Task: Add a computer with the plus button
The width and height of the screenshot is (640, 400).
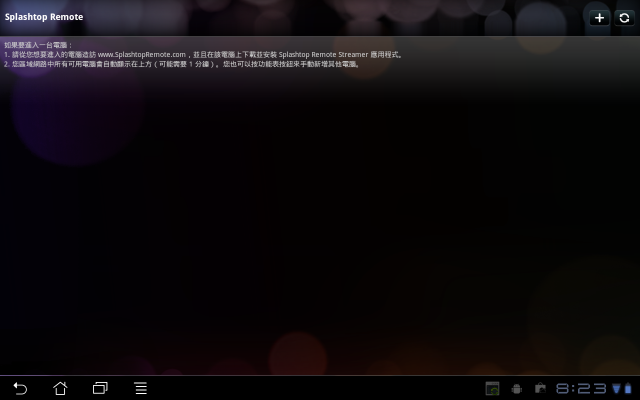Action: [599, 18]
